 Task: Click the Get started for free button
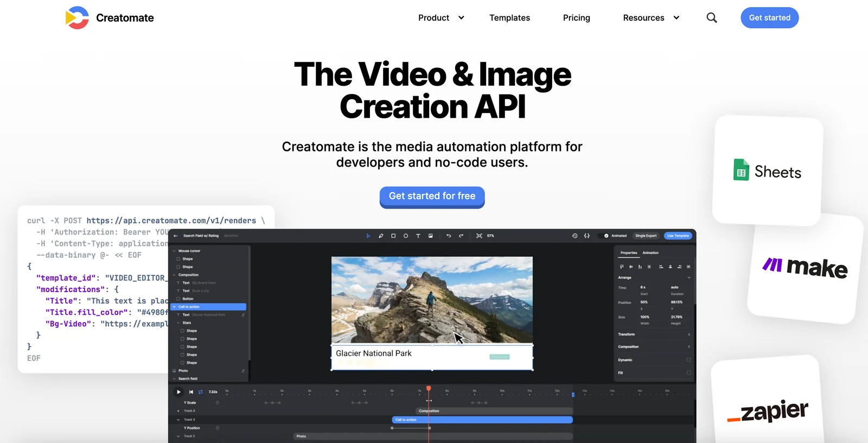tap(432, 197)
